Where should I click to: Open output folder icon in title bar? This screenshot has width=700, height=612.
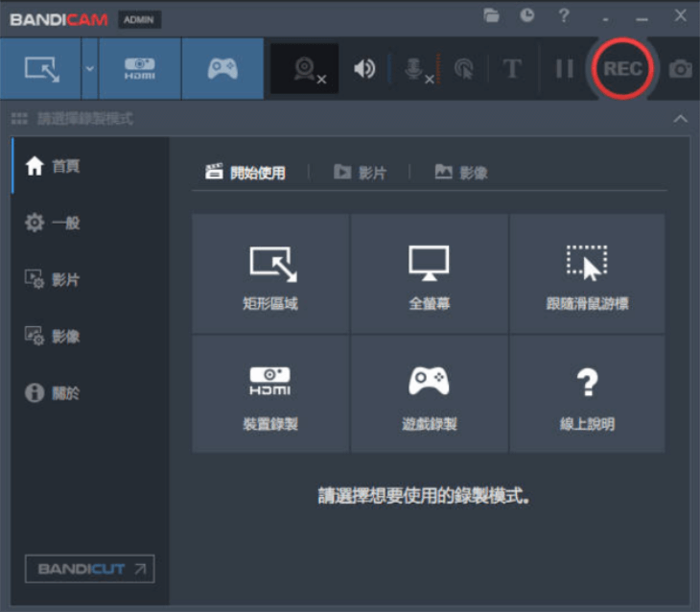(491, 16)
